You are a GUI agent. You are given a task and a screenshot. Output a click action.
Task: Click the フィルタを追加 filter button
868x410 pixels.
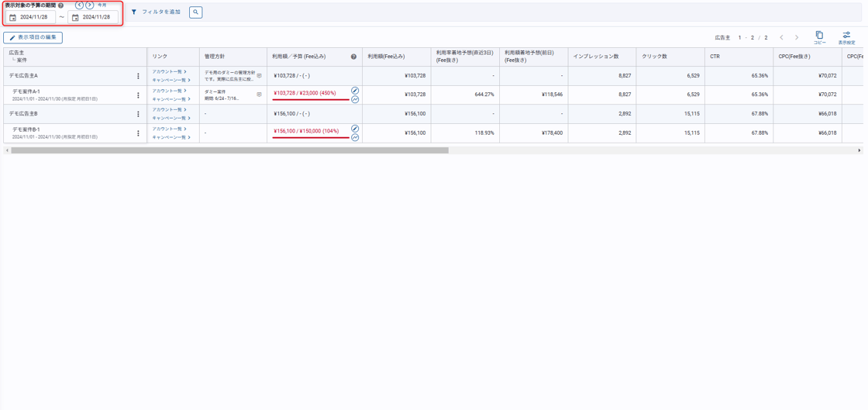(x=156, y=12)
